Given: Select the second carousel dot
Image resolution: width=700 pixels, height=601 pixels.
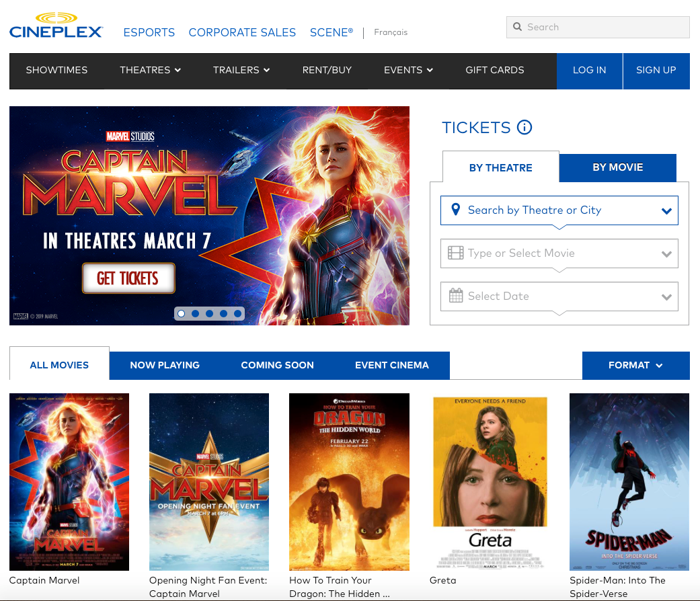Looking at the screenshot, I should [196, 314].
